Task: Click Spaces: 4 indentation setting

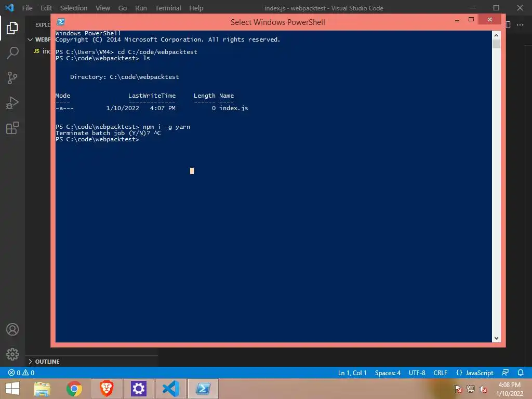Action: point(388,373)
